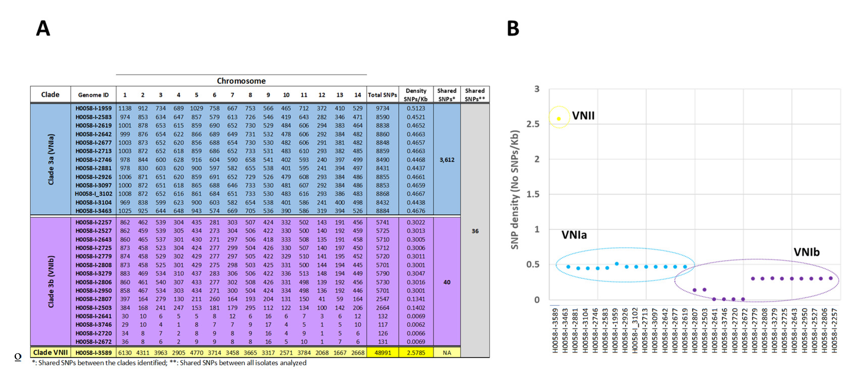This screenshot has height=387, width=868.
Task: Click the VNIa label in chart
Action: pyautogui.click(x=574, y=235)
